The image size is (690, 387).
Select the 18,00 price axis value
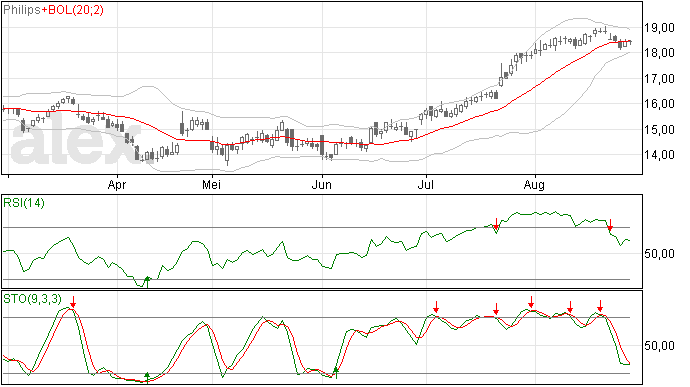tap(659, 53)
